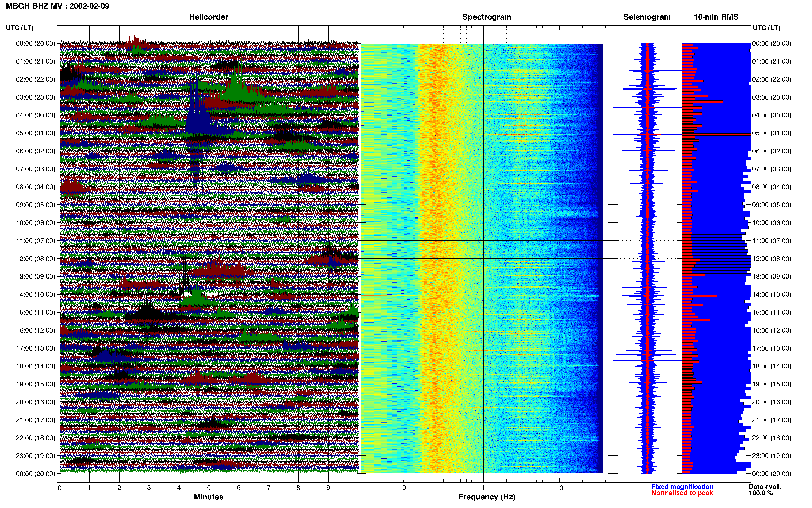Click the 'Spectrogram' panel heading
812x508 pixels.
[487, 17]
